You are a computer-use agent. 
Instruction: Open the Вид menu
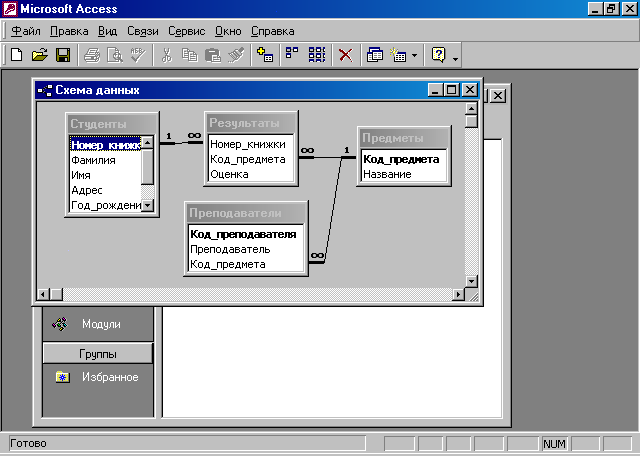(x=107, y=31)
